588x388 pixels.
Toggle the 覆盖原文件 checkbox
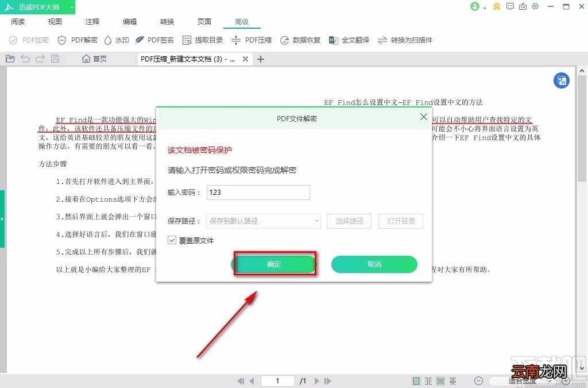(x=172, y=240)
